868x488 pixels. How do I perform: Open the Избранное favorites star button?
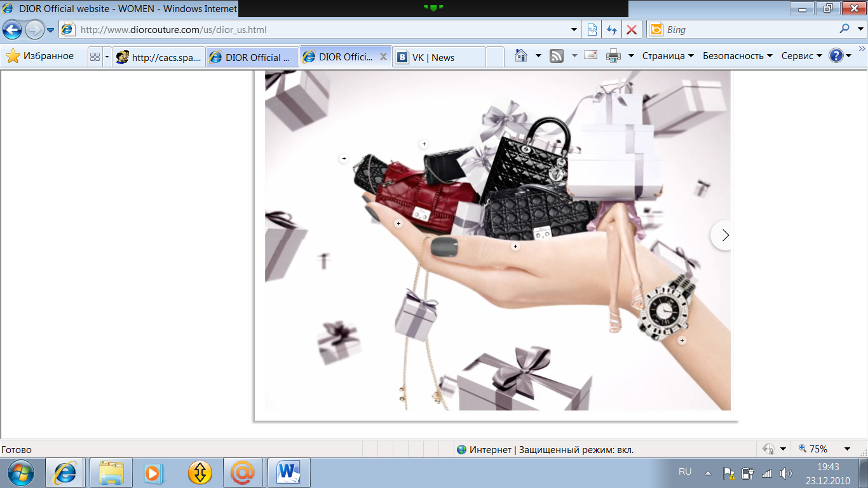(39, 56)
